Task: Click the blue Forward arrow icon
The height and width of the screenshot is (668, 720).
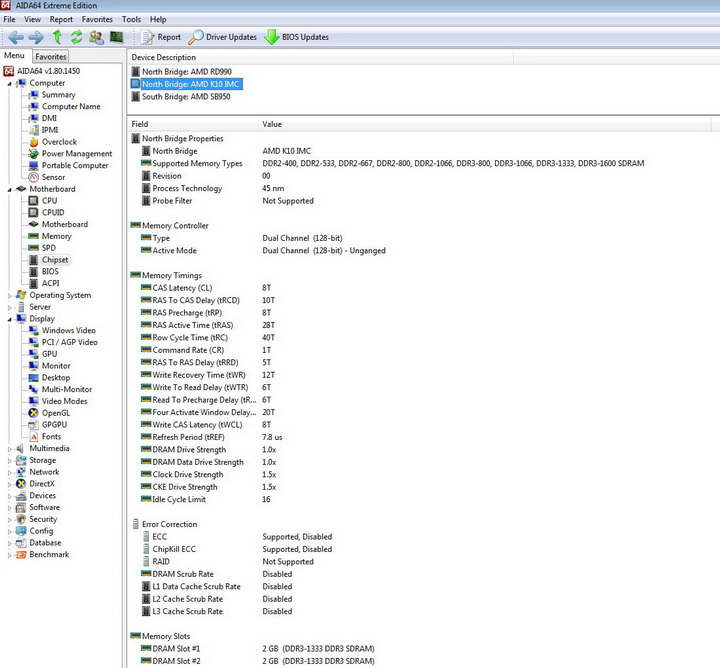Action: coord(36,37)
